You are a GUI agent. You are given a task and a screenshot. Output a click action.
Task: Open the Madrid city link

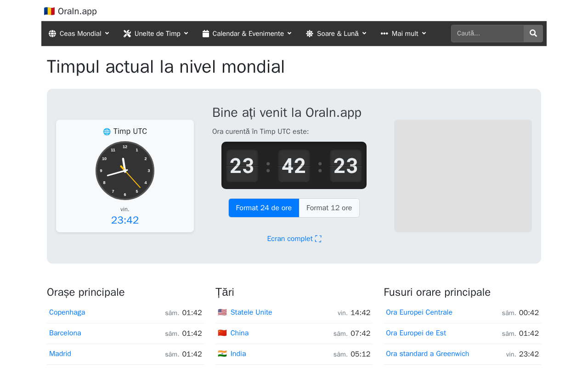[x=60, y=354]
